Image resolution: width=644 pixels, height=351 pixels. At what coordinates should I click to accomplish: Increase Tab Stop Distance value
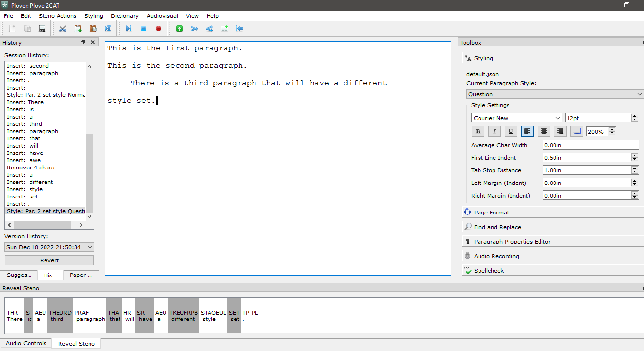pyautogui.click(x=635, y=168)
